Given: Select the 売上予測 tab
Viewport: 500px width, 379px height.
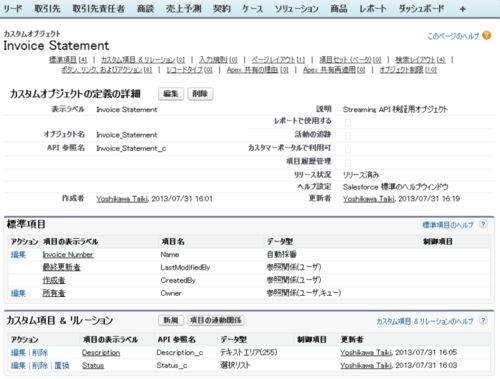Looking at the screenshot, I should click(184, 9).
